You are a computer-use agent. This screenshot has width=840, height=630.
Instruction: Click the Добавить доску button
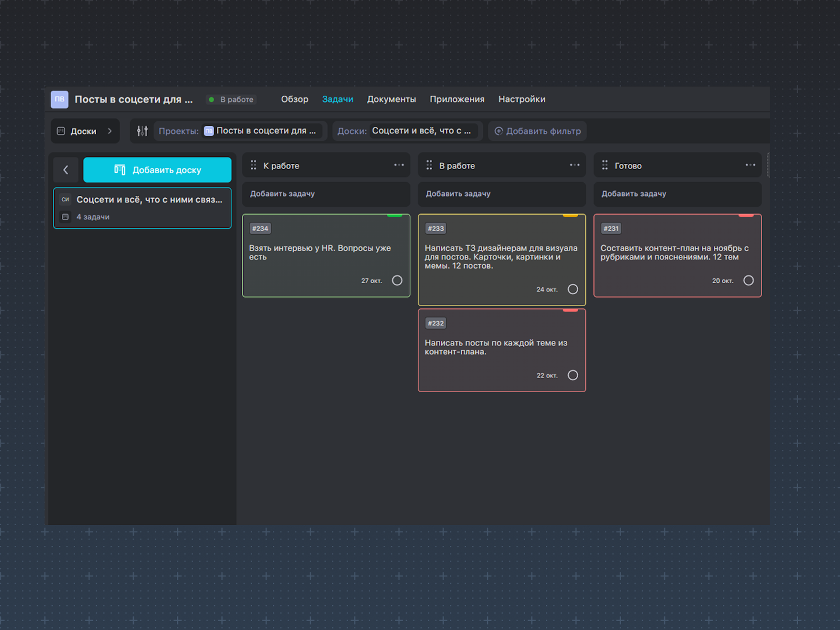157,170
